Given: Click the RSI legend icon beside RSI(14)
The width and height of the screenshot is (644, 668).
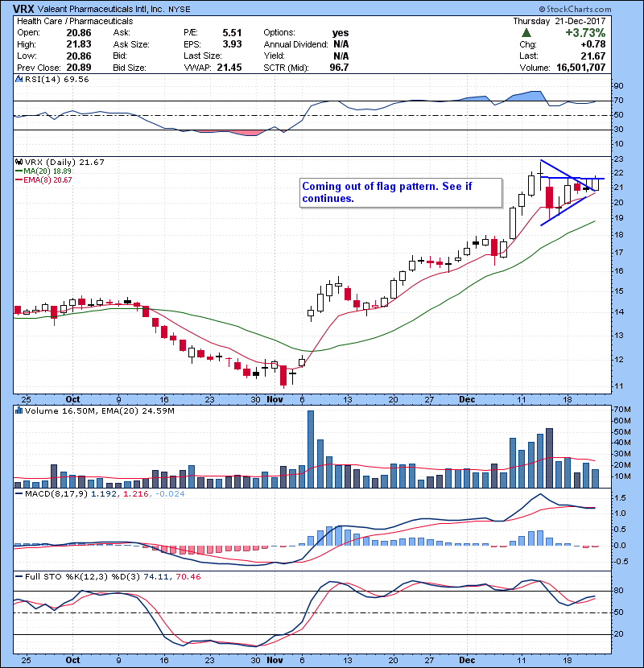Looking at the screenshot, I should (x=19, y=79).
